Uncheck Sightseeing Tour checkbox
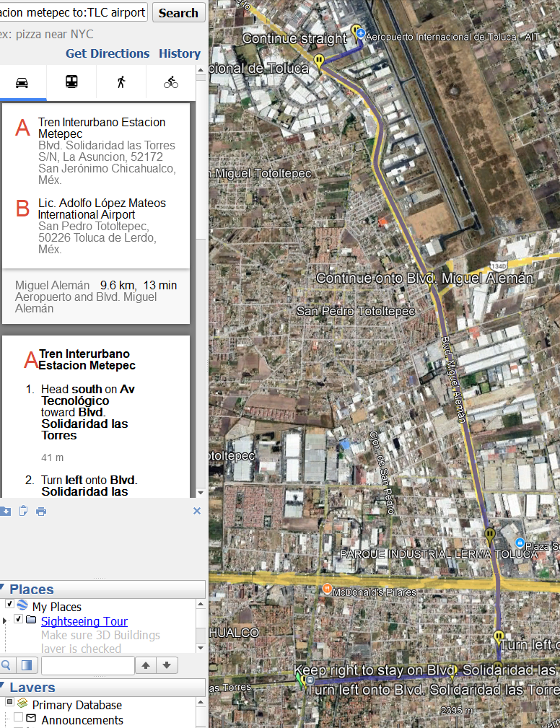Viewport: 560px width, 728px height. pyautogui.click(x=18, y=619)
